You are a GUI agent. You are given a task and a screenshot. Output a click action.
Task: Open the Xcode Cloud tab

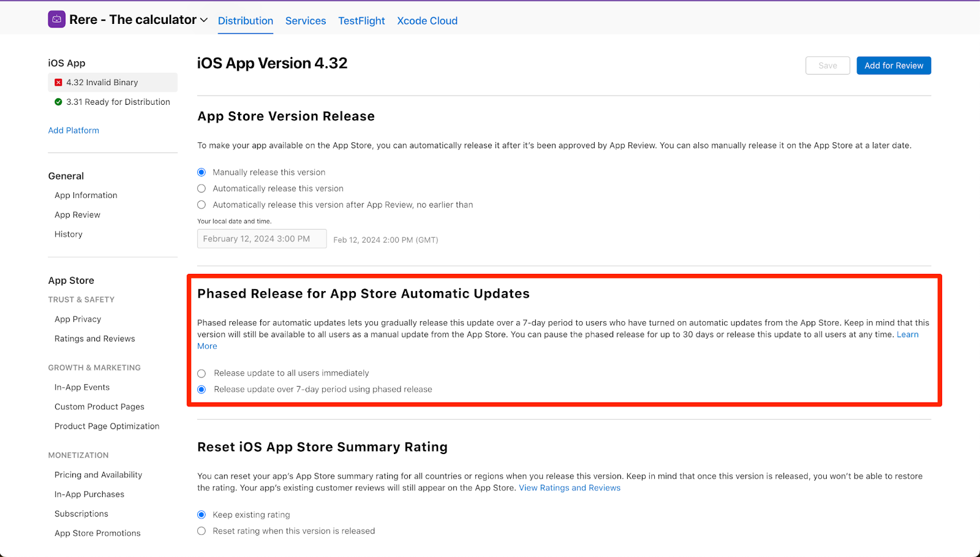428,20
